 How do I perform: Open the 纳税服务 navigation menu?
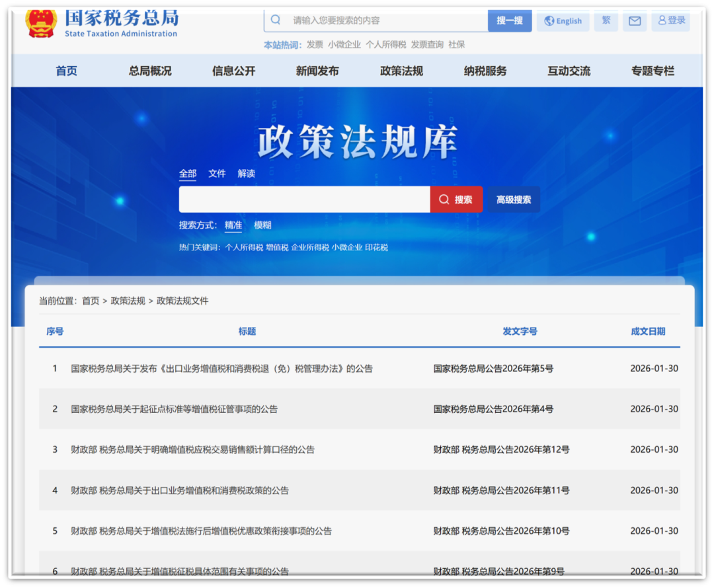[485, 71]
